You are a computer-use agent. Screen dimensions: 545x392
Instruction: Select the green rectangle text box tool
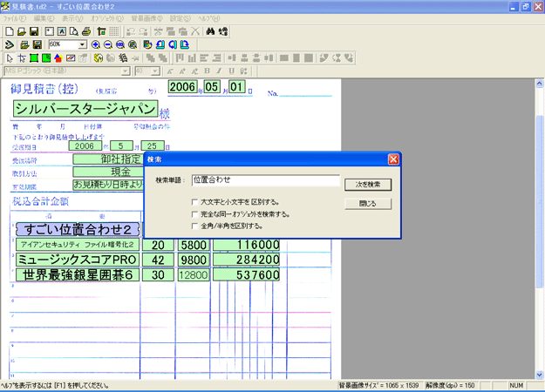(x=34, y=58)
